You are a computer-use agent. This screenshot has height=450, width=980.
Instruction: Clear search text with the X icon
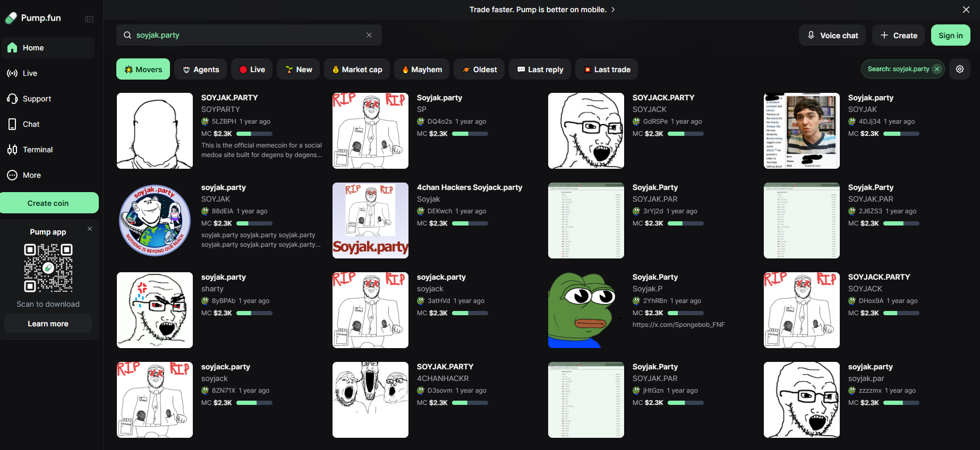pyautogui.click(x=369, y=35)
